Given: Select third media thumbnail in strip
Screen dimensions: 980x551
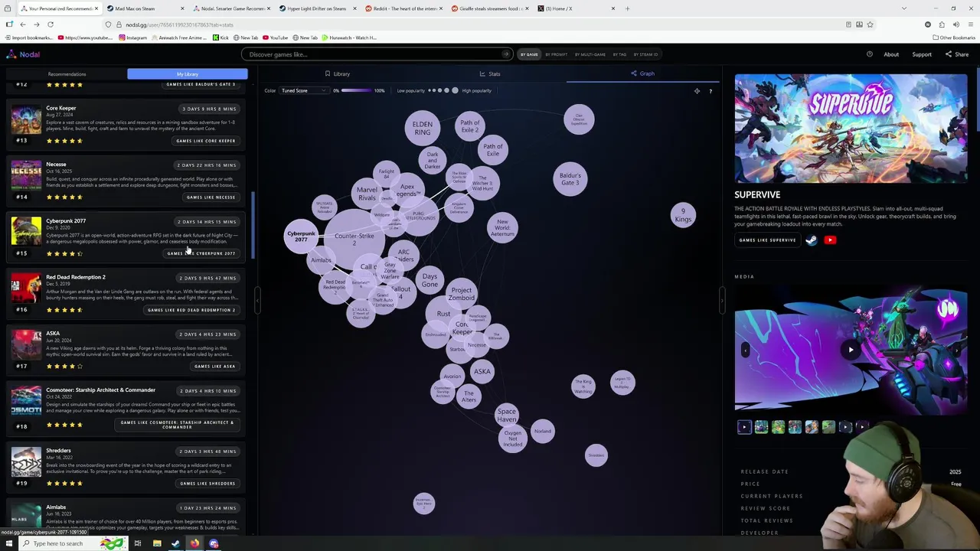Looking at the screenshot, I should tap(778, 427).
